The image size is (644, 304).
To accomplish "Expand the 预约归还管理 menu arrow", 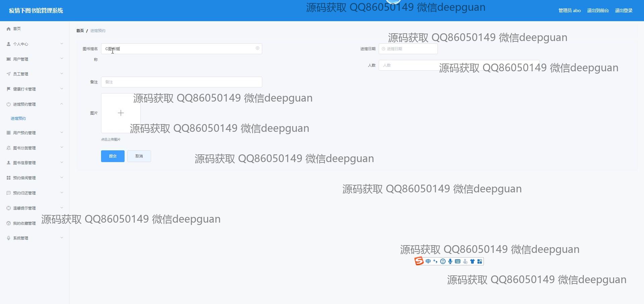I will coord(62,193).
